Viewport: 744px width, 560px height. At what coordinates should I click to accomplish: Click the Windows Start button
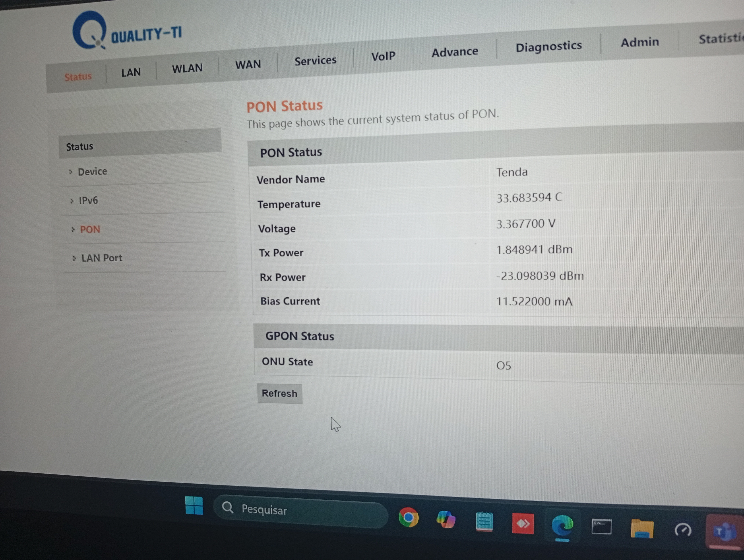pyautogui.click(x=194, y=505)
